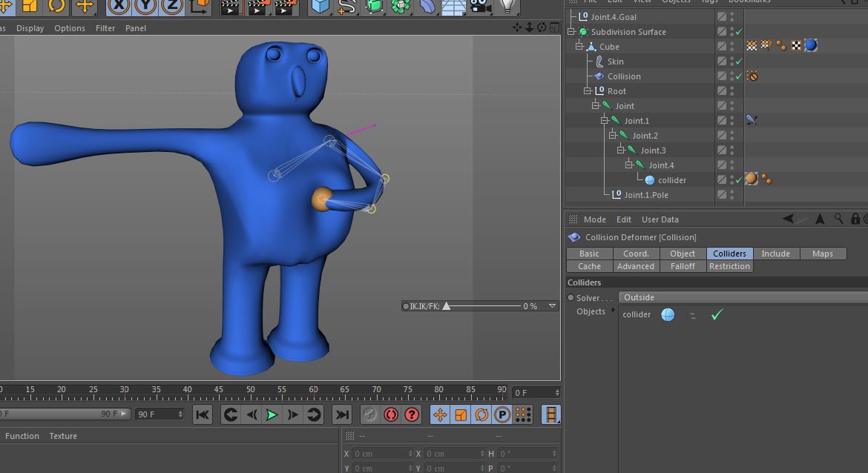The height and width of the screenshot is (473, 868).
Task: Click the floor environment grid icon
Action: click(x=453, y=7)
